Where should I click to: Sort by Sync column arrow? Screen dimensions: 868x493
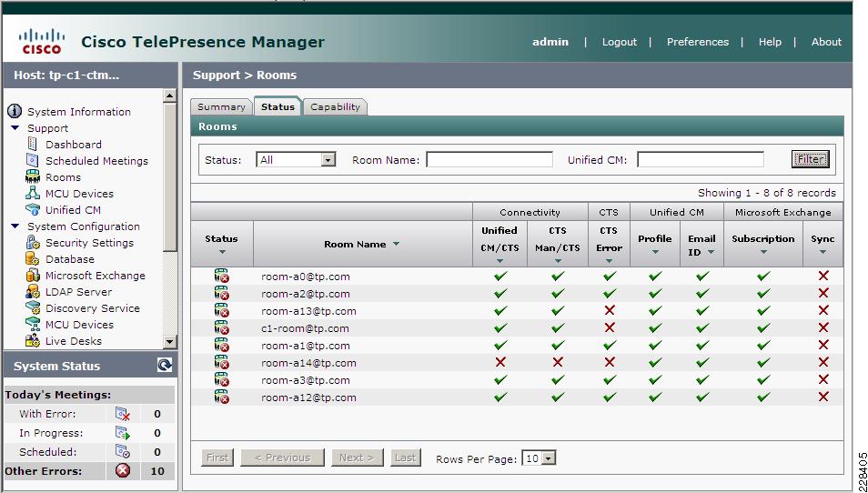pos(823,252)
